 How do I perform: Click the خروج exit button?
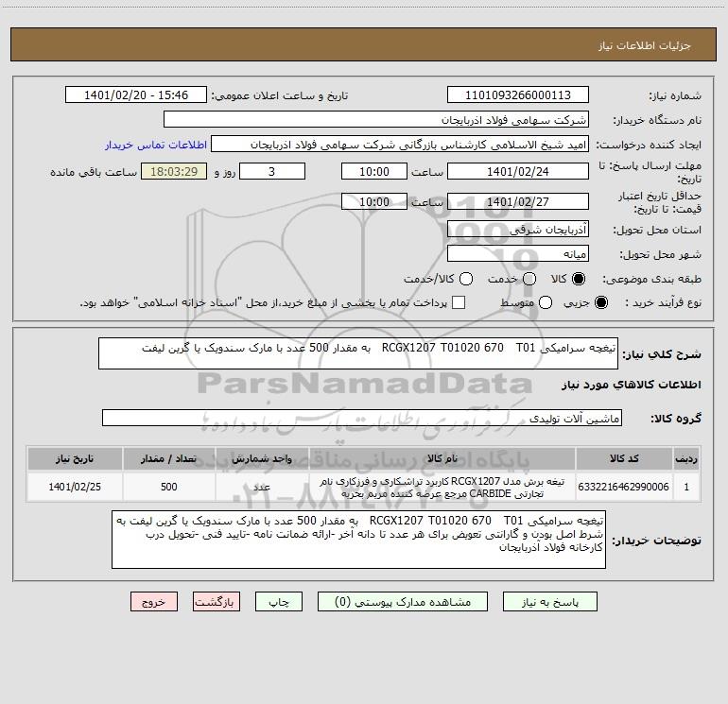pos(154,602)
